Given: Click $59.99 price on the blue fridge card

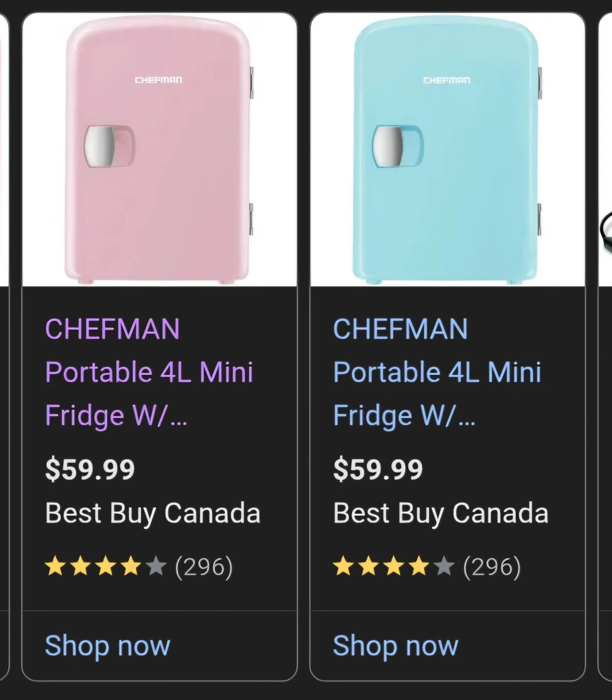Looking at the screenshot, I should 378,470.
